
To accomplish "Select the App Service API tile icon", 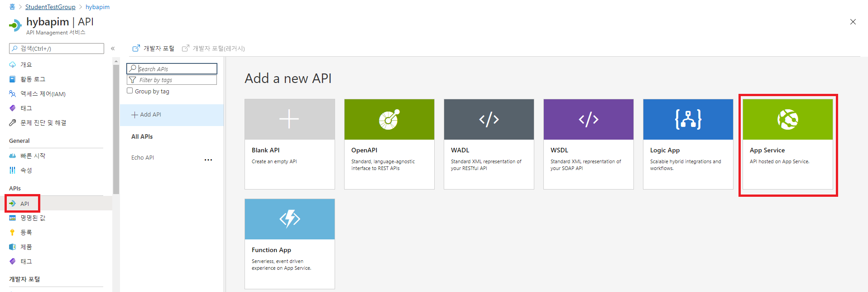I will [x=787, y=120].
